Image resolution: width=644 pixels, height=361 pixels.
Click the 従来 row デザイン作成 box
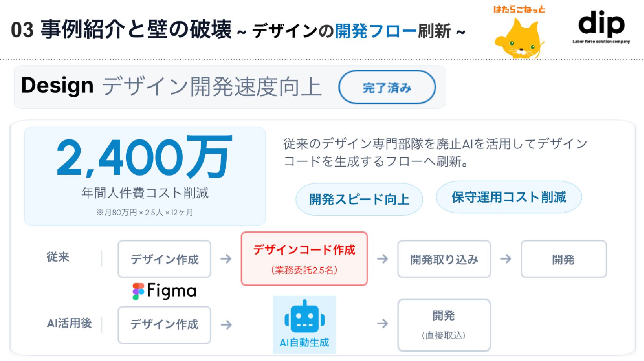point(164,259)
